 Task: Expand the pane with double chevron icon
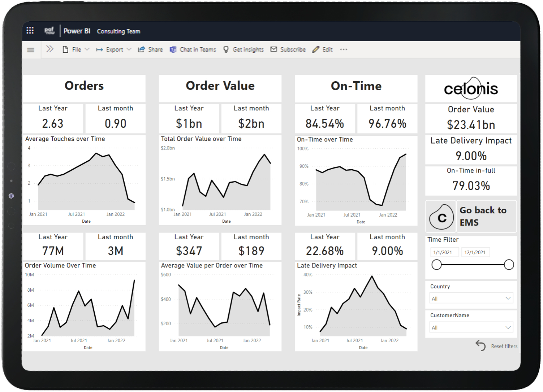pyautogui.click(x=50, y=49)
